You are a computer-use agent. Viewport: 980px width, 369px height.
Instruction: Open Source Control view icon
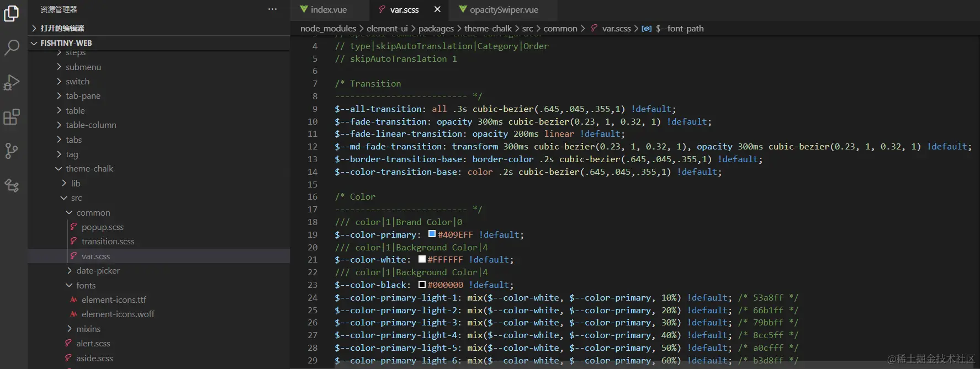point(12,151)
